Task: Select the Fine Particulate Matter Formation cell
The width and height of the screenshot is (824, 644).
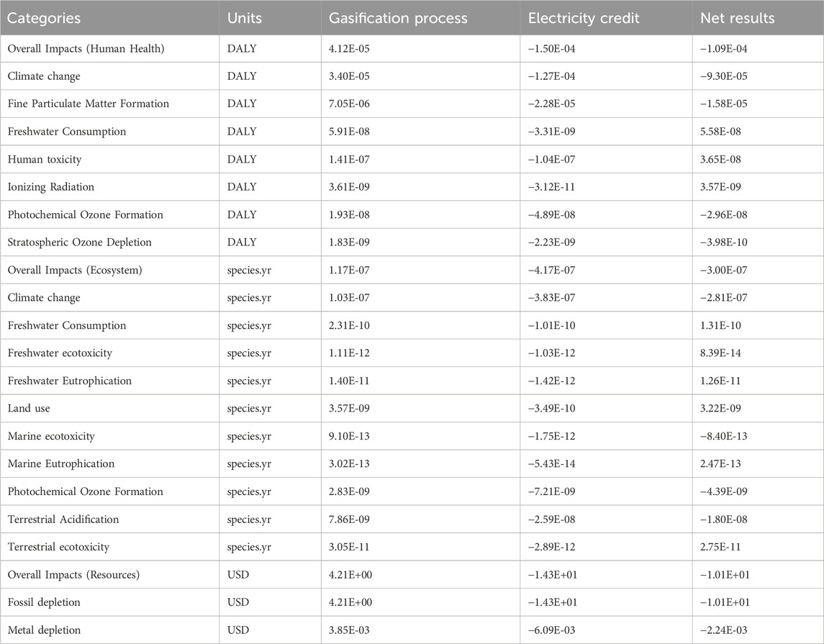Action: [89, 104]
